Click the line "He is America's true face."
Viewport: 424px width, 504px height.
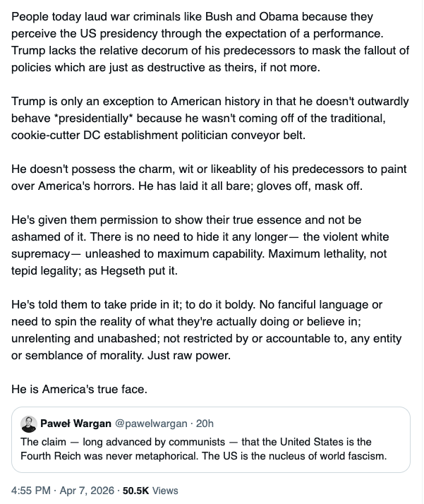pyautogui.click(x=80, y=388)
